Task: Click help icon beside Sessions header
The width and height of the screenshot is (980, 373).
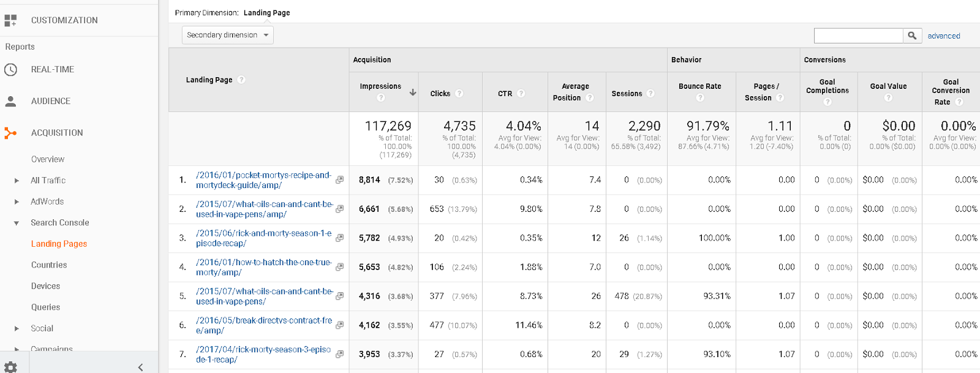Action: (650, 93)
